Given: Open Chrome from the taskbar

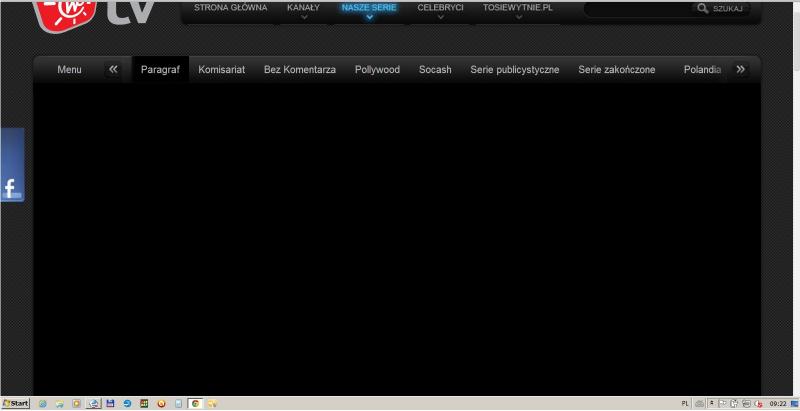Looking at the screenshot, I should 195,403.
